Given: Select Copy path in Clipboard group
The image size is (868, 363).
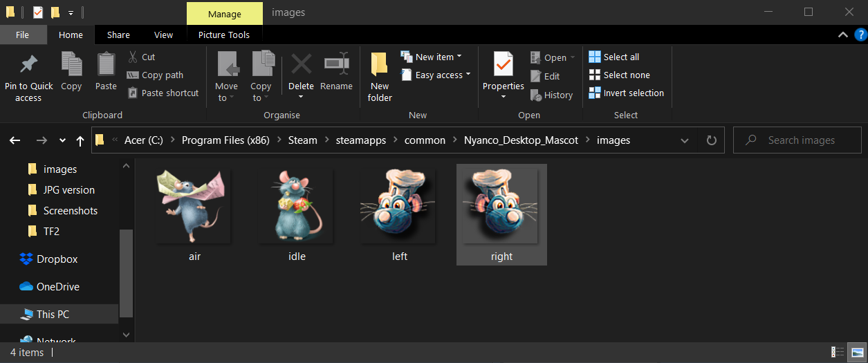Looking at the screenshot, I should tap(155, 75).
